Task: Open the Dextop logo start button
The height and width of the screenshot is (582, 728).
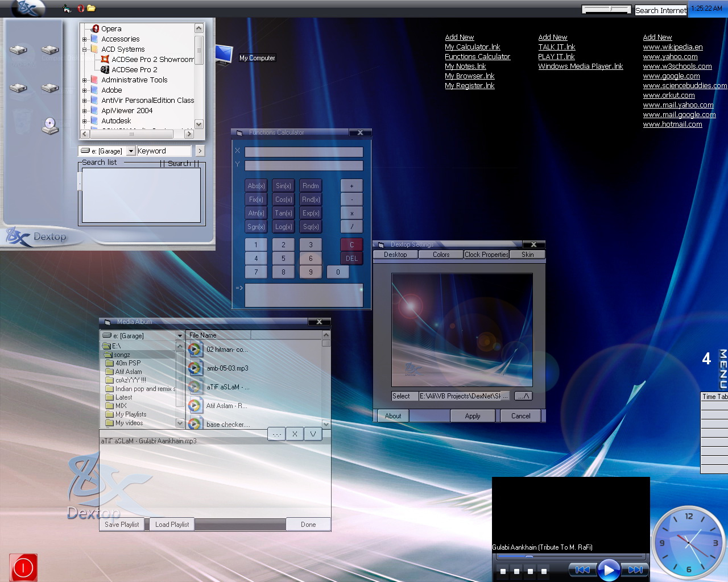Action: tap(27, 9)
